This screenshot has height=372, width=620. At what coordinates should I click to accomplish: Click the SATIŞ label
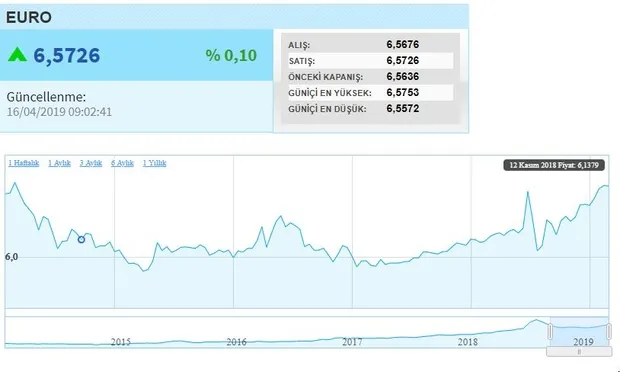pos(302,61)
